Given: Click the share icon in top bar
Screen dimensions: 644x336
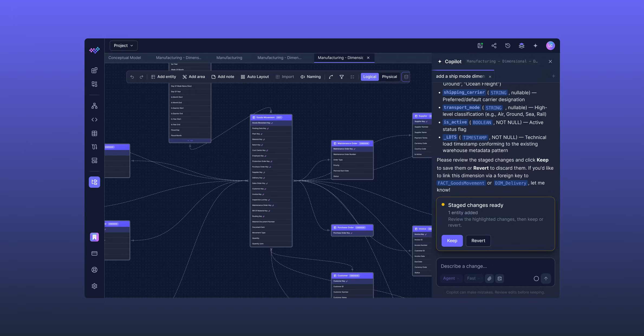Looking at the screenshot, I should (x=494, y=45).
